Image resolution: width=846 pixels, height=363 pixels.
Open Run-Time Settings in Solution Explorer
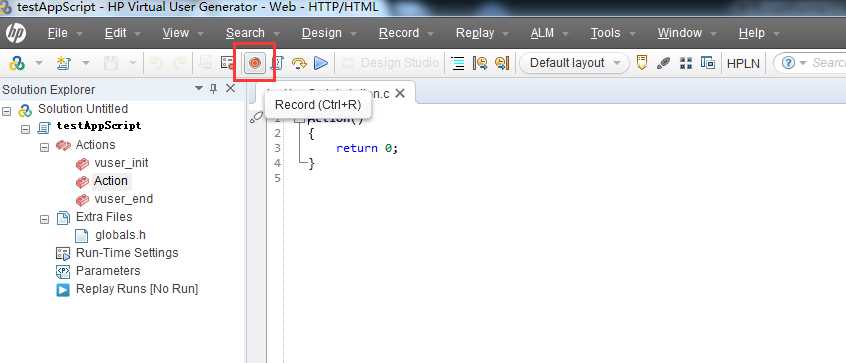(127, 253)
